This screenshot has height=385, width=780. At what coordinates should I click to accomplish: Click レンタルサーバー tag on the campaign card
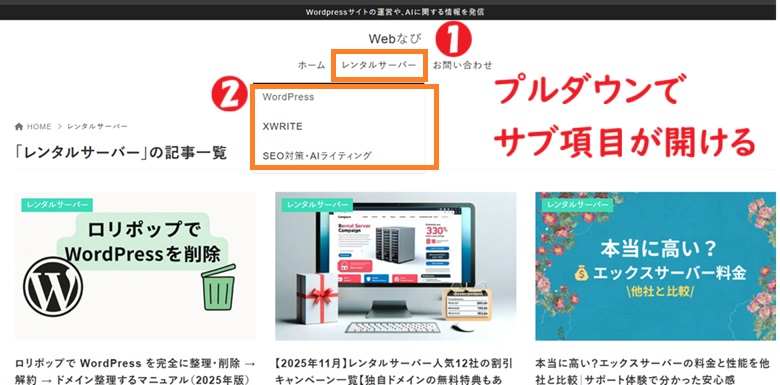coord(317,205)
